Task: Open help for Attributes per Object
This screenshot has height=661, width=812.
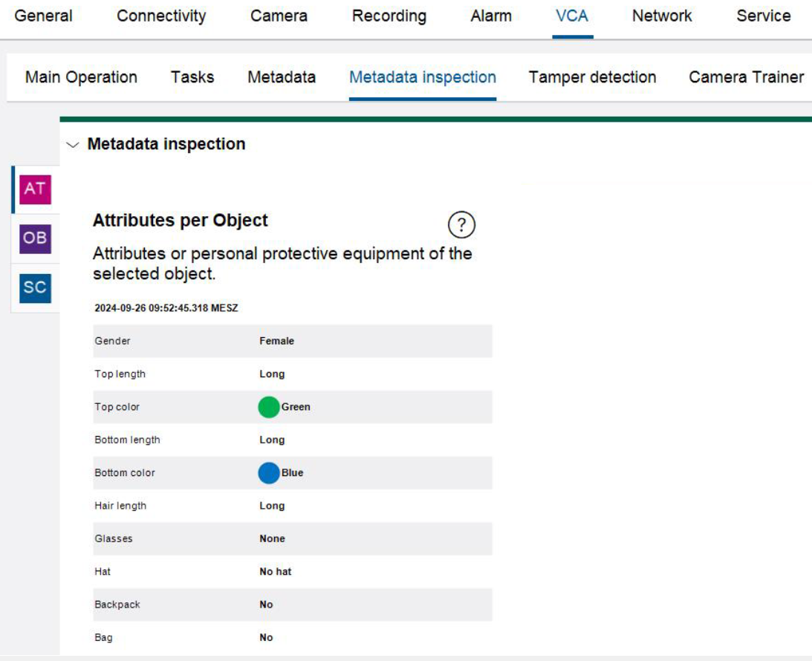Action: pos(461,224)
